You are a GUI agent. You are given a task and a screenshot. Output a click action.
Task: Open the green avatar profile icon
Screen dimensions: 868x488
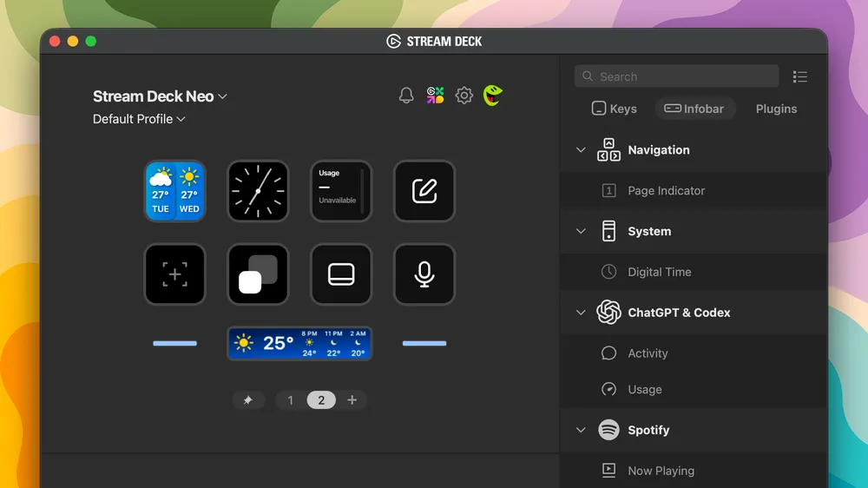pyautogui.click(x=493, y=96)
